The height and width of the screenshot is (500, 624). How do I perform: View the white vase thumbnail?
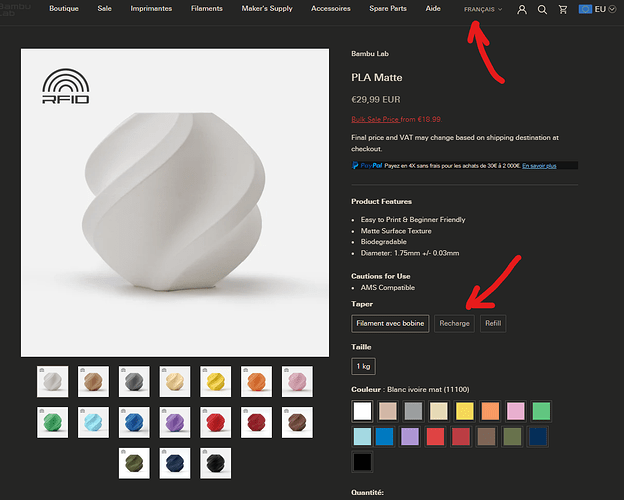click(x=53, y=382)
